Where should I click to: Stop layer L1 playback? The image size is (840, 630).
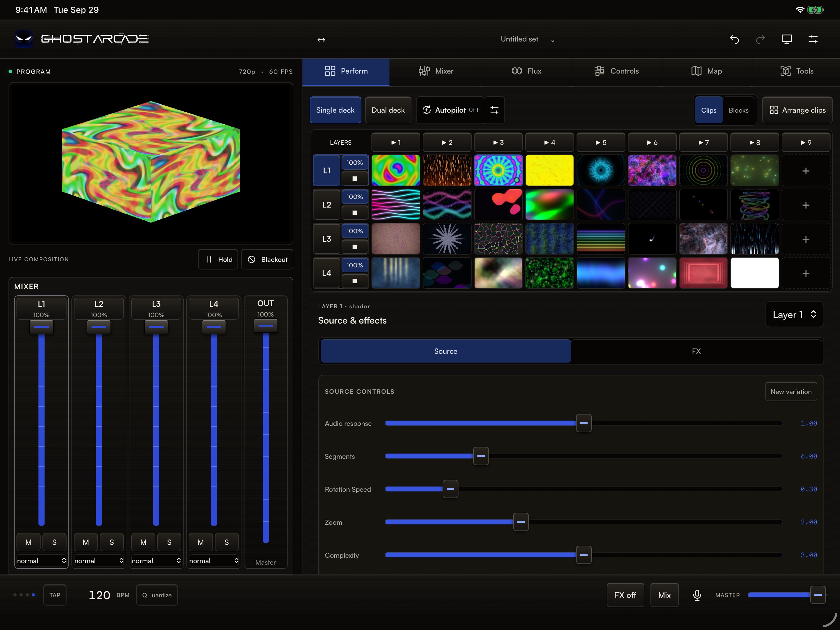355,179
